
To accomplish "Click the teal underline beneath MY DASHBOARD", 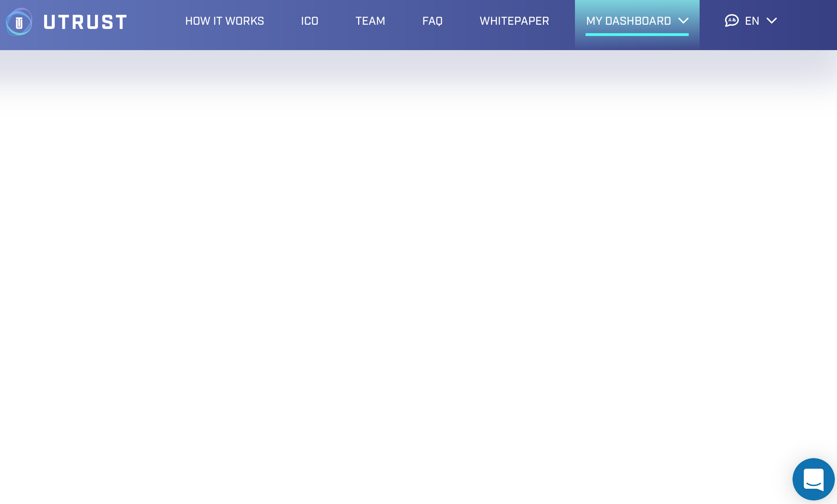I will tap(637, 35).
